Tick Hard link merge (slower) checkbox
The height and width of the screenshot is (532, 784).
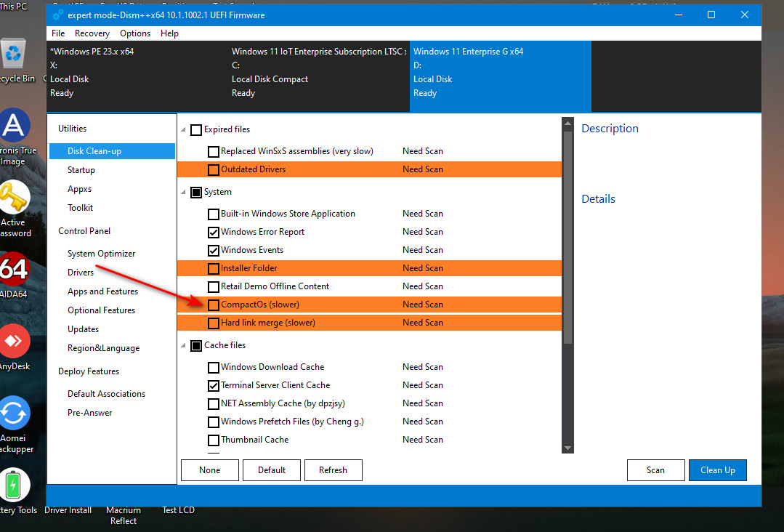click(x=214, y=323)
